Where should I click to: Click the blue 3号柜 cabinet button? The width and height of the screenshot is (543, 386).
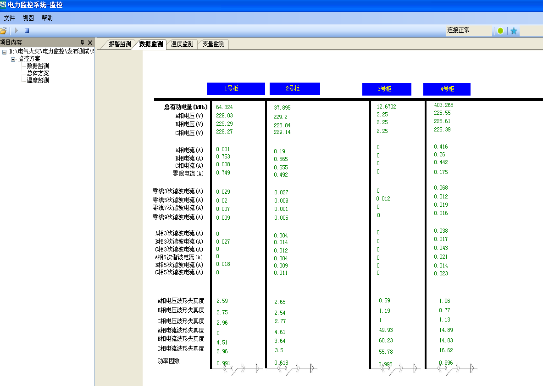[386, 89]
